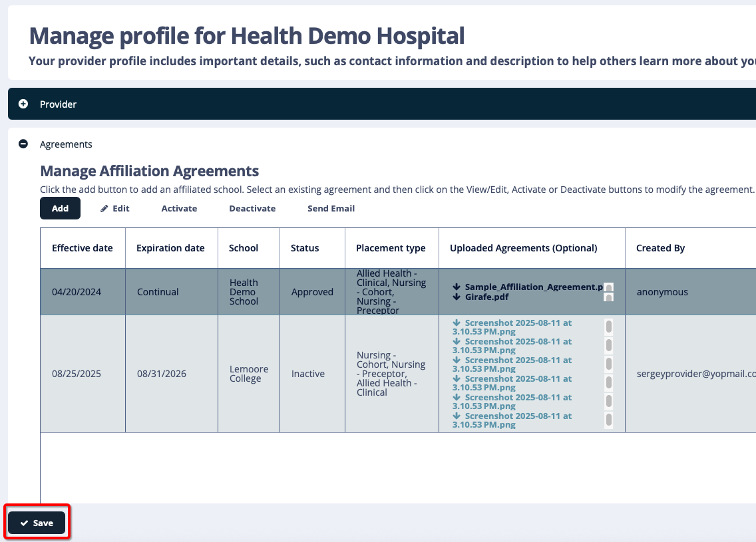Click placement cell starting Allied Health - Clinical

click(x=392, y=292)
